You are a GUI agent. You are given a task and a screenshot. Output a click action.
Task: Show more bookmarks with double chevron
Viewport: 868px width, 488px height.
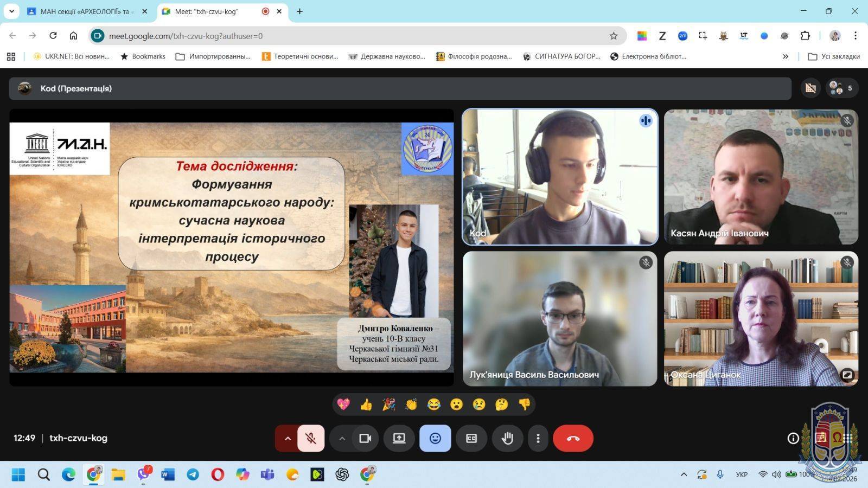[x=785, y=56]
